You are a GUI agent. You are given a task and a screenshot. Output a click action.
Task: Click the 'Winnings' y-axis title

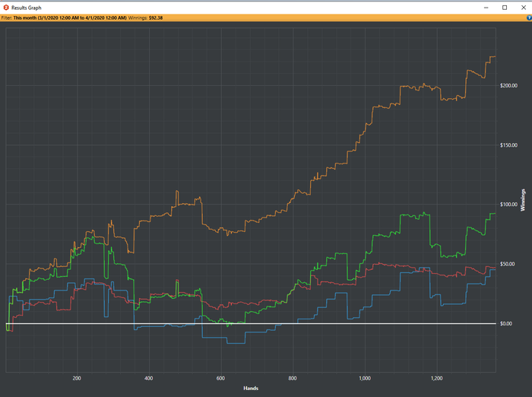523,200
